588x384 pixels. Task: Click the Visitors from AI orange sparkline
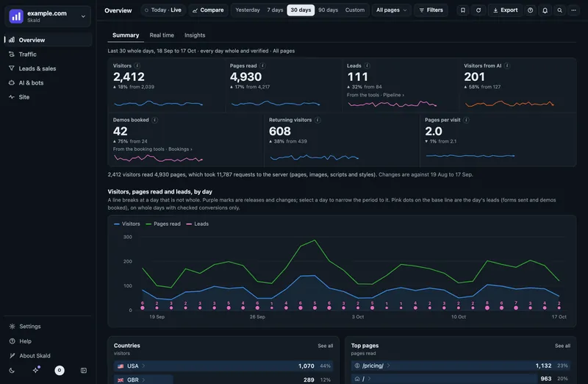pyautogui.click(x=509, y=104)
